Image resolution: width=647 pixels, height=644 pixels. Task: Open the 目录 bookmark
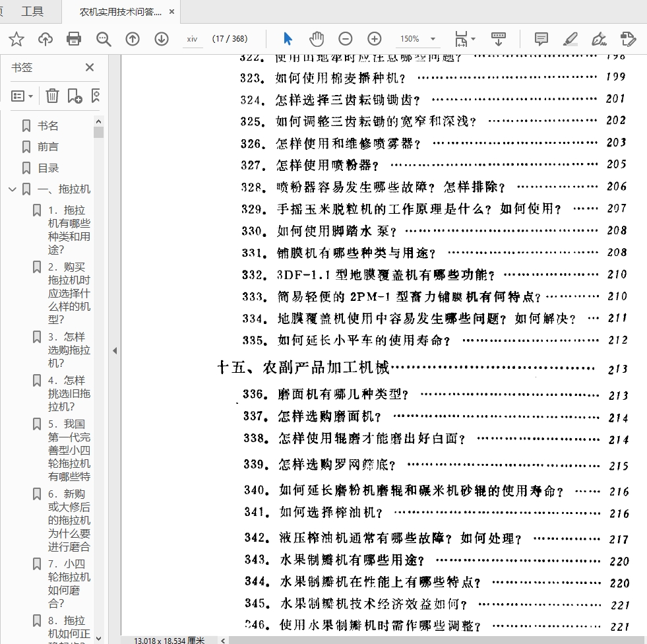[48, 168]
